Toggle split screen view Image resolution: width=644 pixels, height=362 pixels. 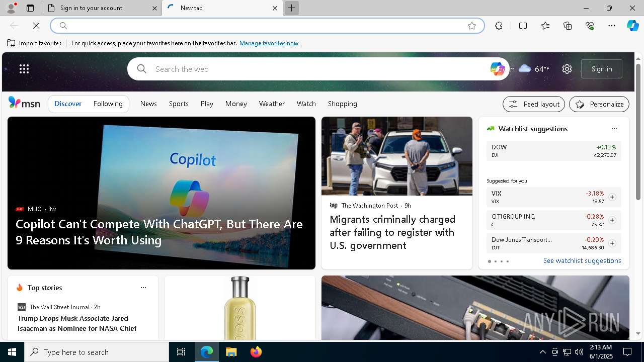(523, 26)
